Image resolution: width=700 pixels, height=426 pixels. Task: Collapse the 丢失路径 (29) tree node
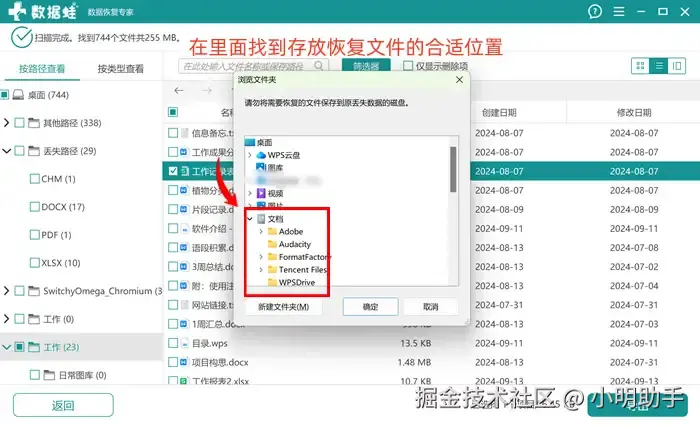(6, 151)
